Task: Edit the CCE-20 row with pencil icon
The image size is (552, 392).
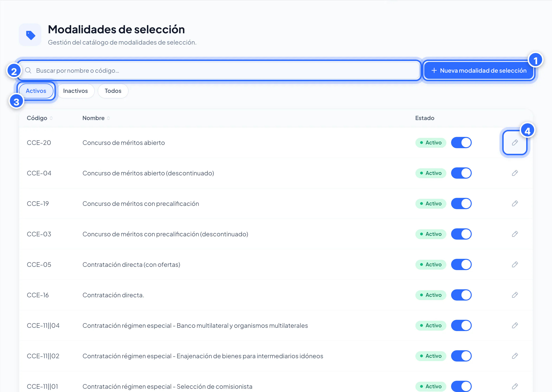Action: (x=514, y=143)
